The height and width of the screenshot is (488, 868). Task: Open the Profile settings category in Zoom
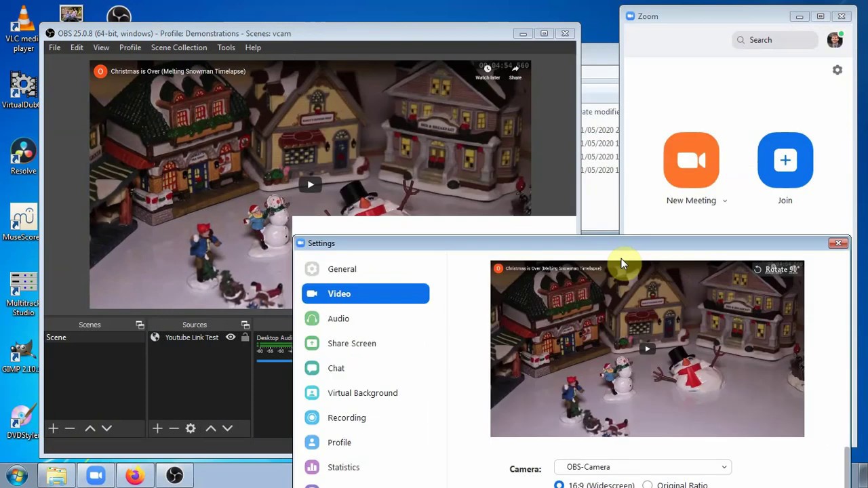click(x=366, y=443)
